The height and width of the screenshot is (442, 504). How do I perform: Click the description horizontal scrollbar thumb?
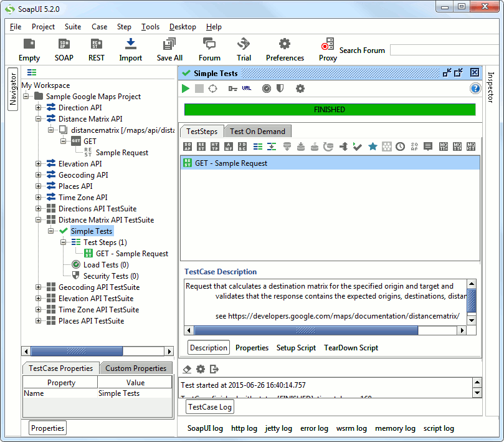click(306, 330)
